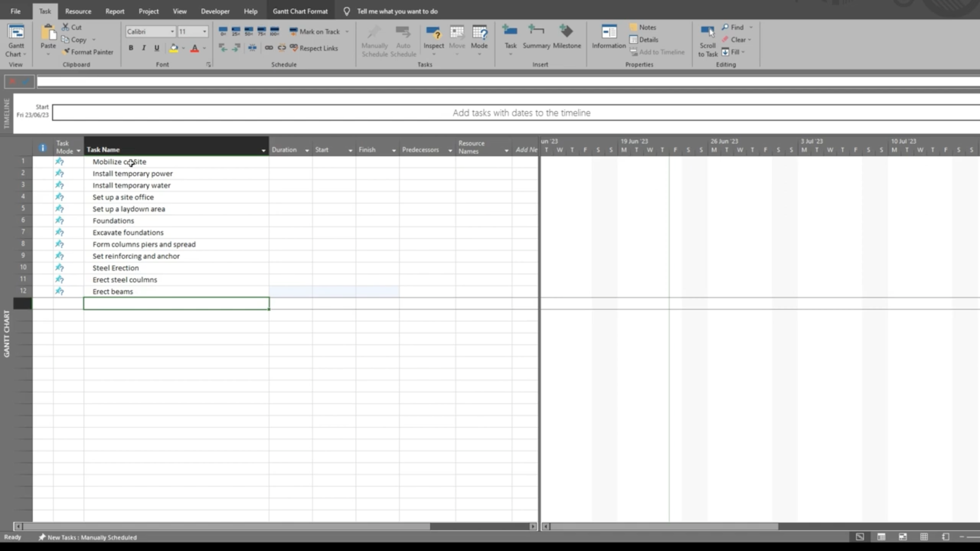
Task: Click the red Font Color swatch
Action: [194, 48]
